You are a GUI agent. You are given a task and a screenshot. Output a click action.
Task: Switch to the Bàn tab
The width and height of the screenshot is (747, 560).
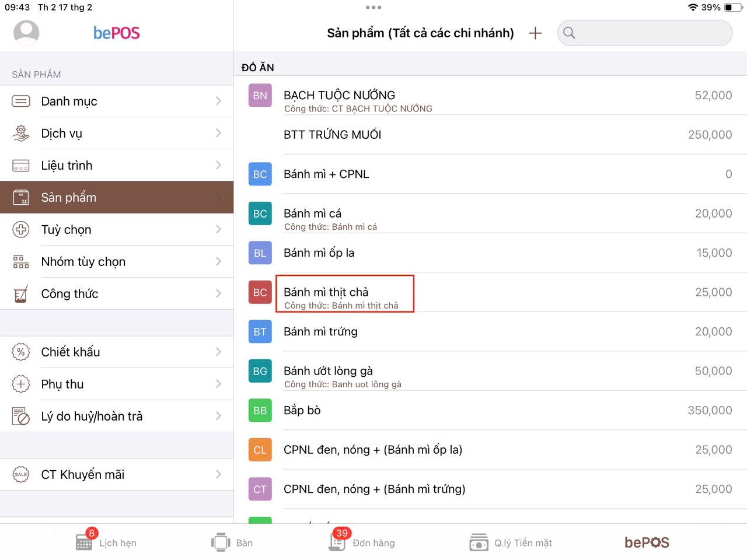[x=232, y=542]
